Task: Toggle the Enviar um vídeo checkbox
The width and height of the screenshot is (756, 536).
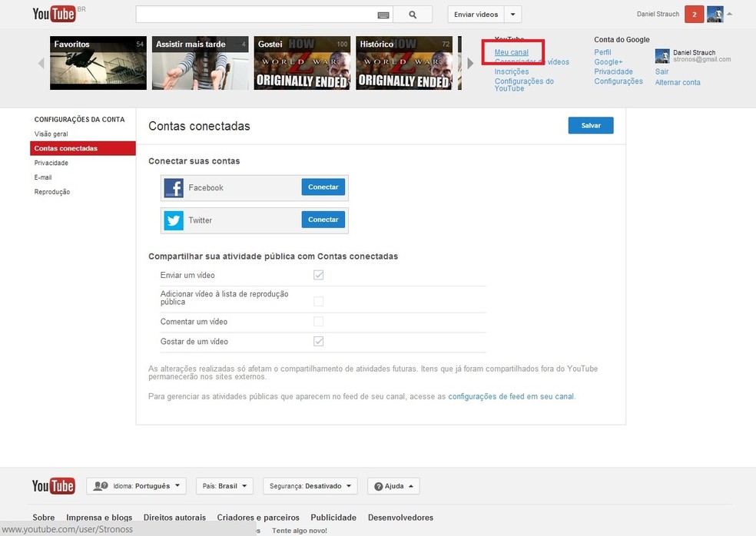Action: point(318,275)
